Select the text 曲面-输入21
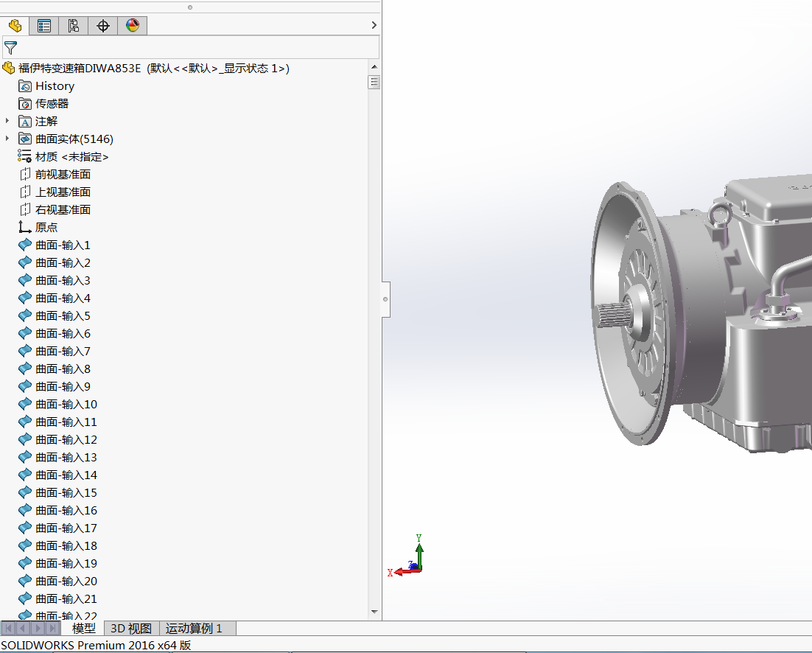Screen dimensions: 812x653 (66, 598)
